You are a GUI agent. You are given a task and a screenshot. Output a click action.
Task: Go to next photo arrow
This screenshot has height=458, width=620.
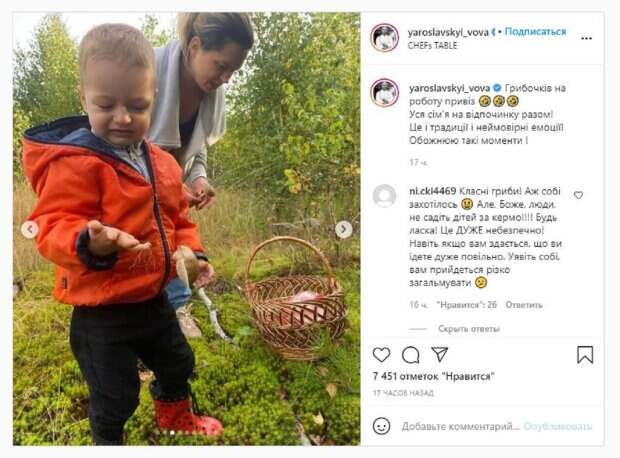[x=344, y=229]
